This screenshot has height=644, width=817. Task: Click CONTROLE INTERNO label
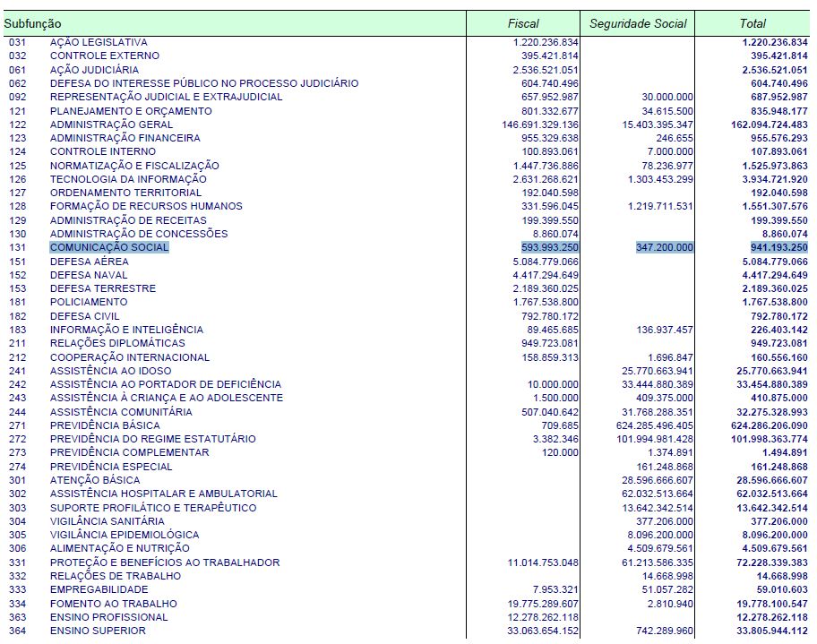(x=103, y=151)
